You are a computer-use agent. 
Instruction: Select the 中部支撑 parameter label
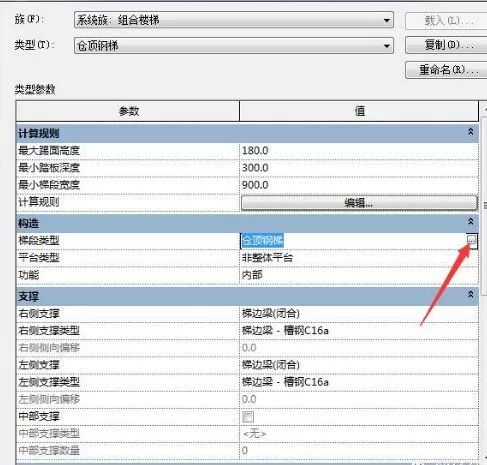39,416
